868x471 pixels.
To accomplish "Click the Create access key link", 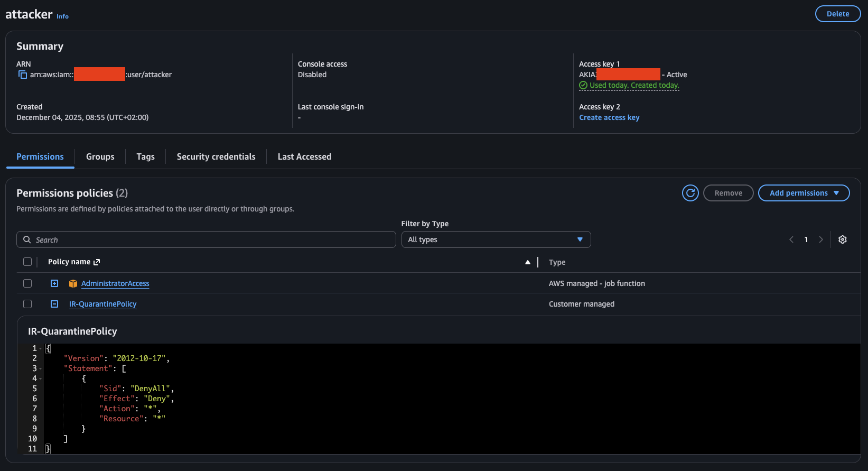I will click(609, 117).
